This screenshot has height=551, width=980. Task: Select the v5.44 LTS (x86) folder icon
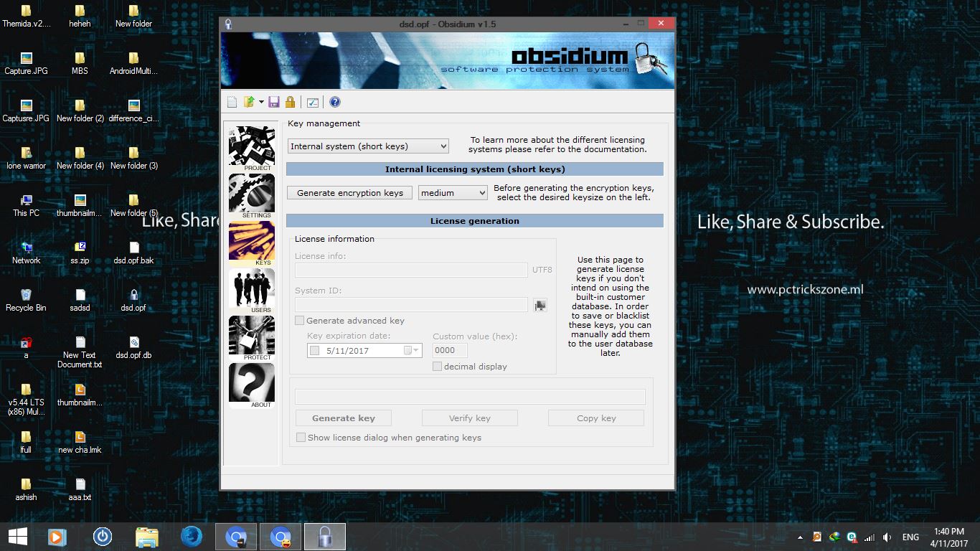26,400
